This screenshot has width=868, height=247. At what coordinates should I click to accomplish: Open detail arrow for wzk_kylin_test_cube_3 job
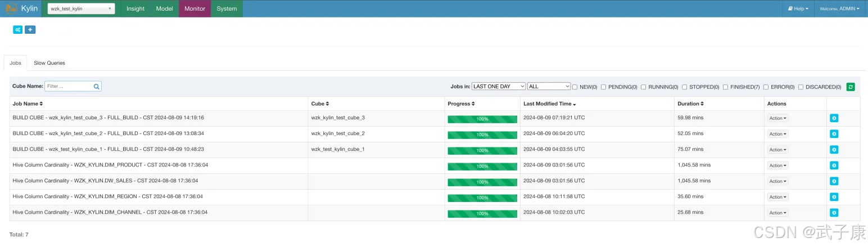(x=834, y=118)
